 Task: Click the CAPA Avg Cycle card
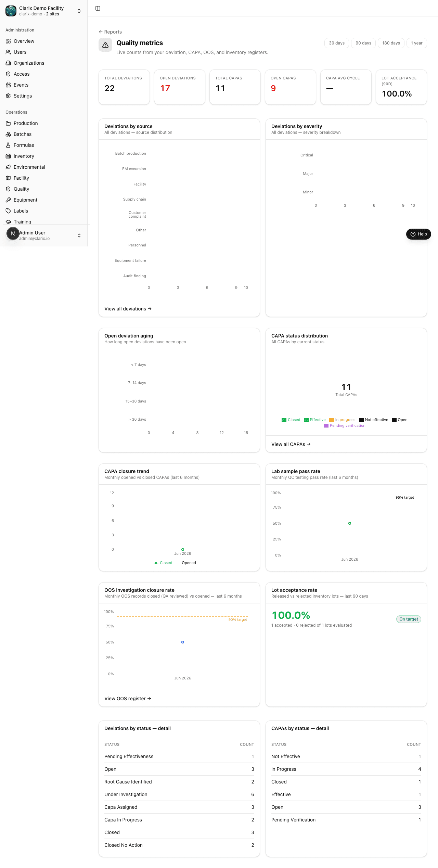[346, 87]
